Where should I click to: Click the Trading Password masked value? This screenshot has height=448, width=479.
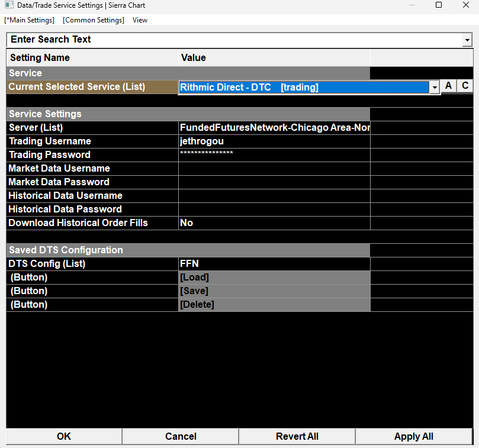point(274,155)
